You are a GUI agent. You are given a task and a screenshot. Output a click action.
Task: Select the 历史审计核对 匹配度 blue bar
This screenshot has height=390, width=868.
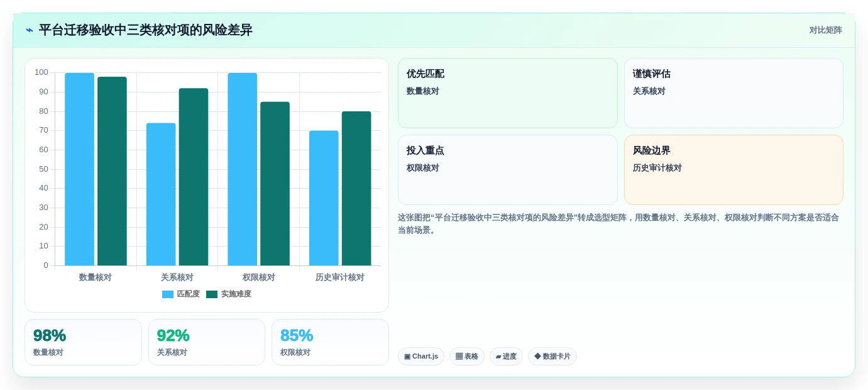click(x=324, y=198)
